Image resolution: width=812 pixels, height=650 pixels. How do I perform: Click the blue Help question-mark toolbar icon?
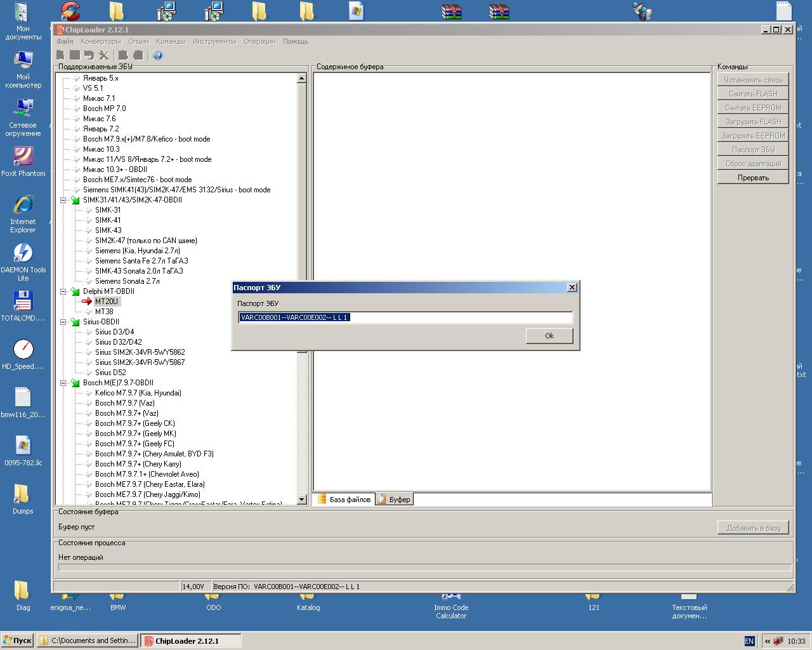(158, 55)
